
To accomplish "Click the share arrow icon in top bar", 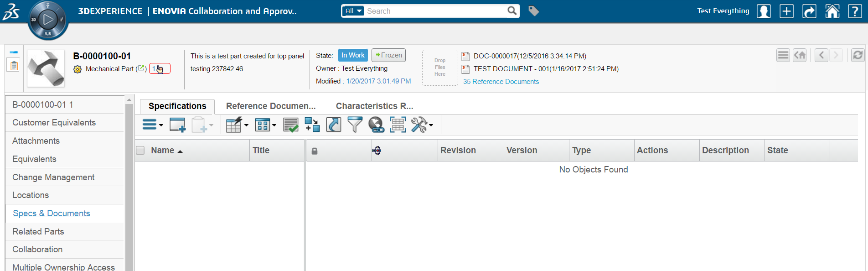I will (809, 11).
